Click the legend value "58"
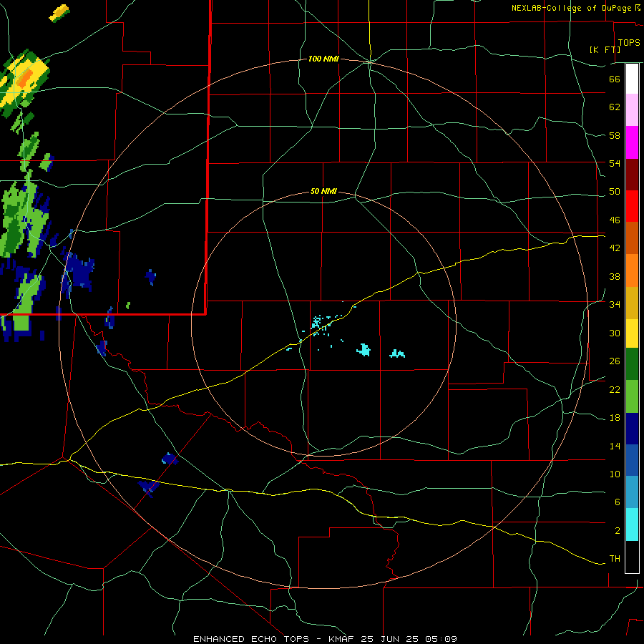The width and height of the screenshot is (644, 644). pos(615,135)
